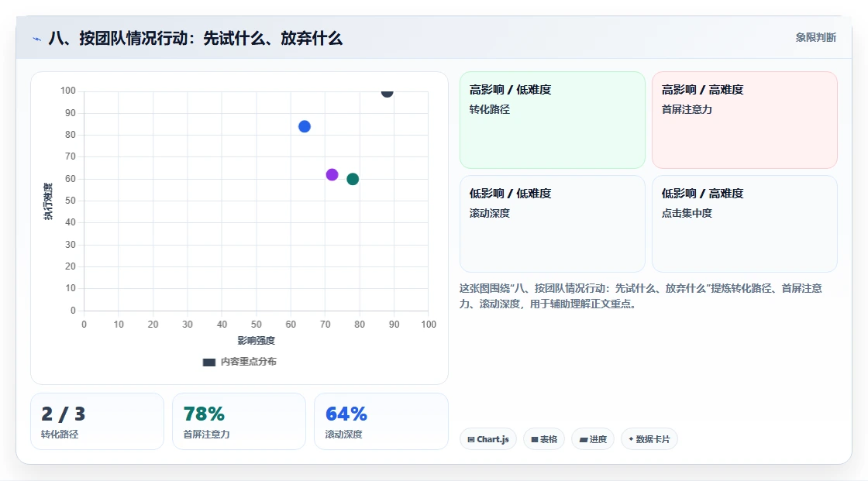Viewport: 868px width, 481px height.
Task: Click the 64% 滚动深度 stat card
Action: click(381, 421)
